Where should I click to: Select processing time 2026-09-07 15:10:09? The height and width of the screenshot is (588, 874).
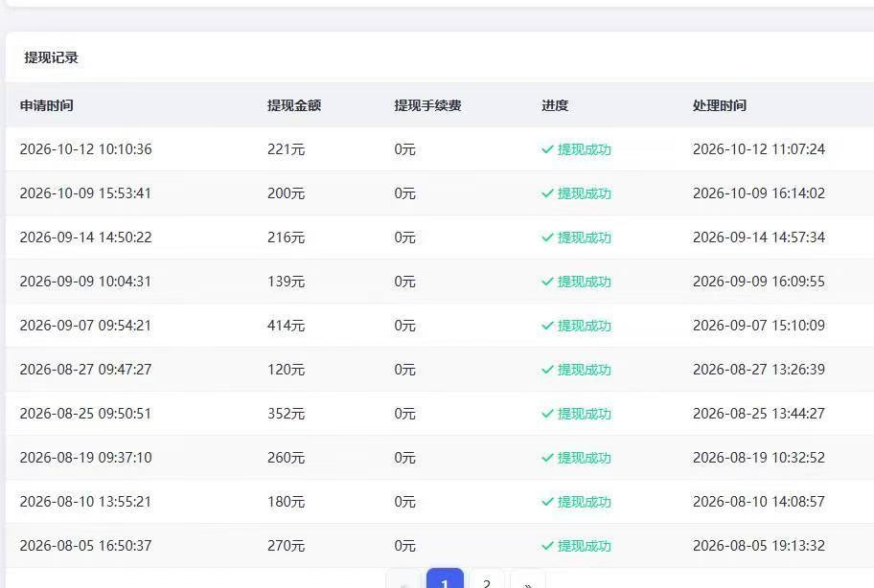click(759, 326)
